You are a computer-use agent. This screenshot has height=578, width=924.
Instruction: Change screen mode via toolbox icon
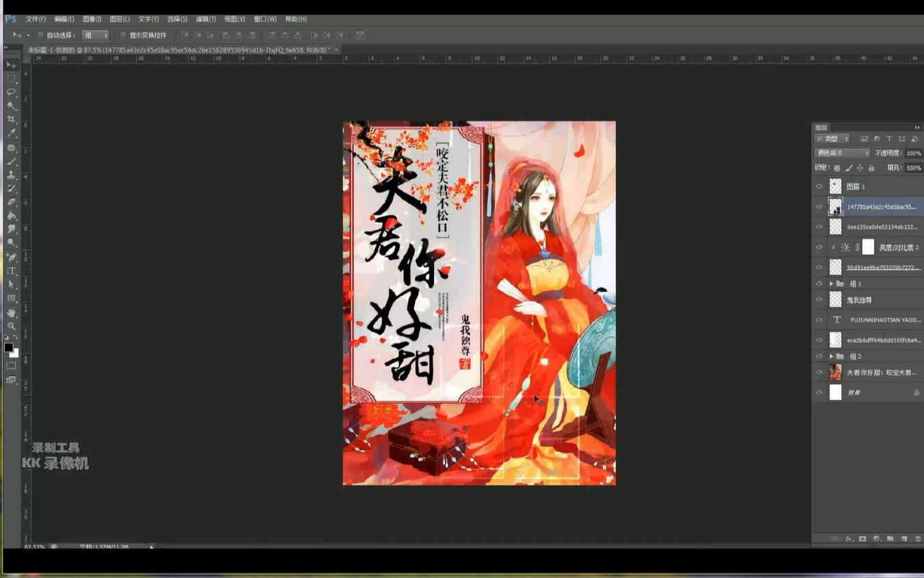point(11,380)
